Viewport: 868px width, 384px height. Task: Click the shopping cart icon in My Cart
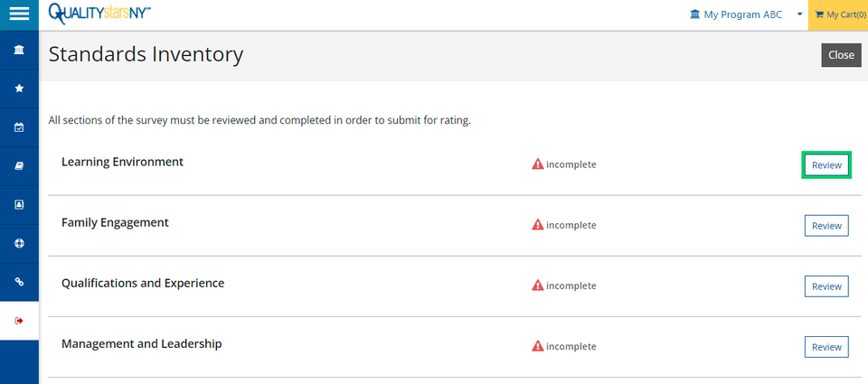819,15
